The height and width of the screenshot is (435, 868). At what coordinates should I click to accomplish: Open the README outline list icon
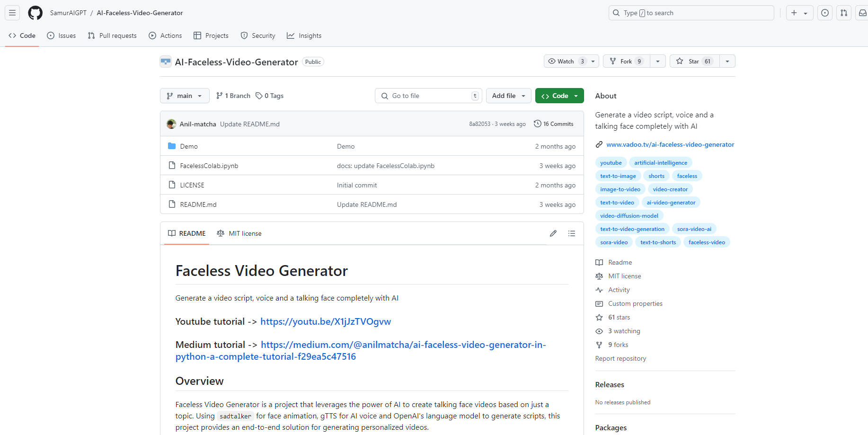572,233
